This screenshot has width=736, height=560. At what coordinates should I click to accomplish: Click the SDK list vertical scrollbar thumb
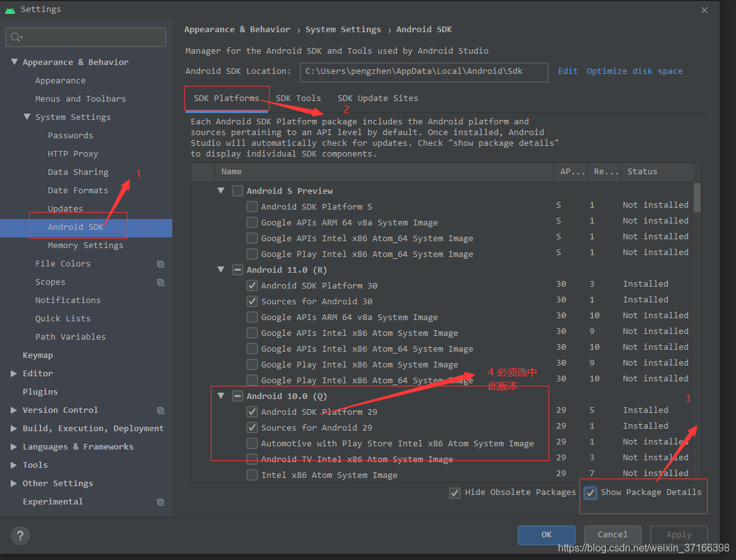pos(697,197)
